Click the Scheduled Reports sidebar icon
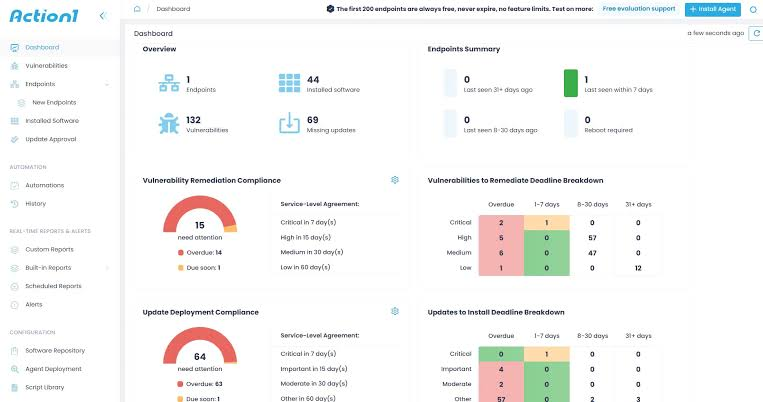Image resolution: width=763 pixels, height=402 pixels. (15, 286)
